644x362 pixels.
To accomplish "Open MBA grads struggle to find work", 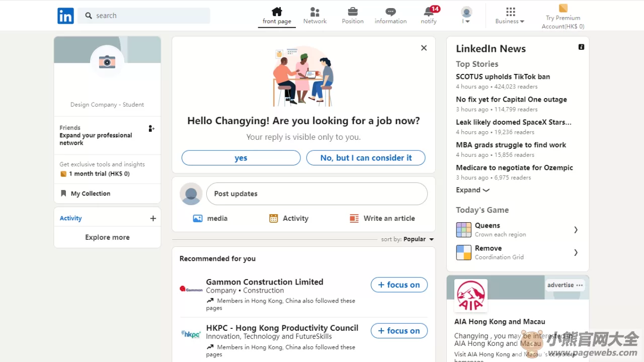I will click(x=511, y=145).
